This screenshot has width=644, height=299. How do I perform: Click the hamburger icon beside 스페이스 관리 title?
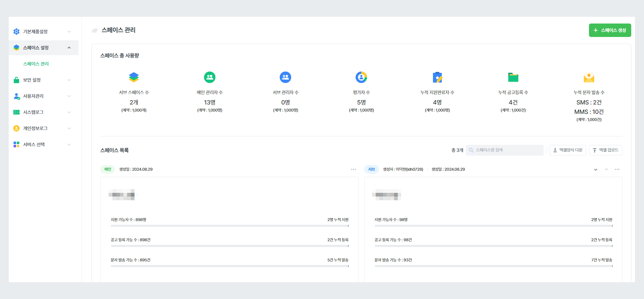pyautogui.click(x=95, y=31)
